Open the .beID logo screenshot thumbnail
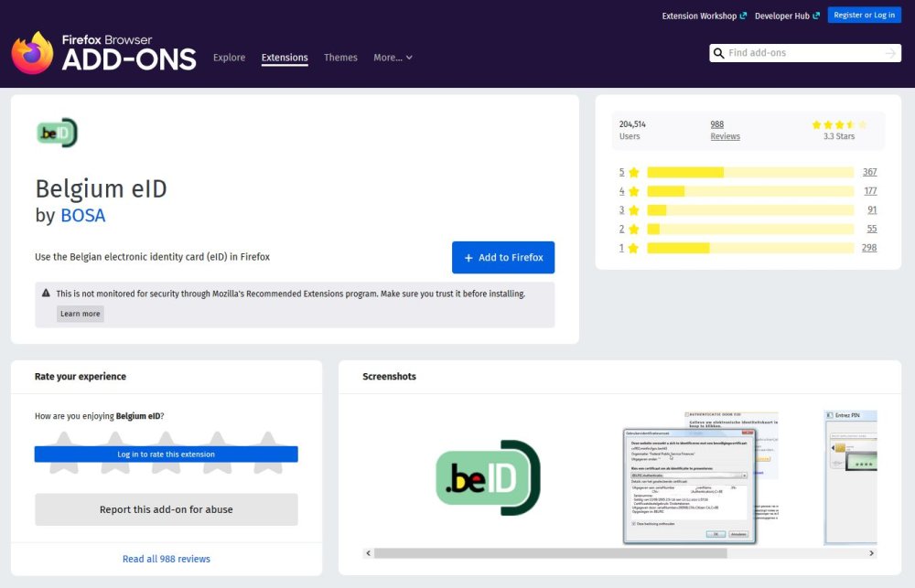The width and height of the screenshot is (915, 588). pos(488,477)
